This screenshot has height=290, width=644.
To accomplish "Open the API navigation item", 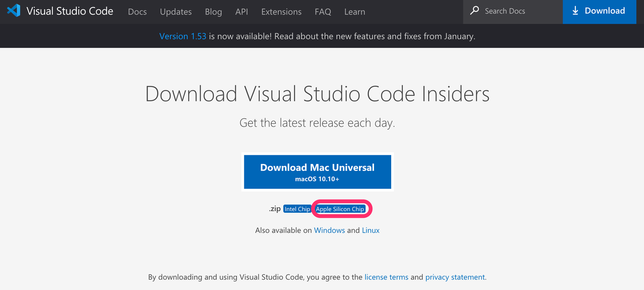I will [242, 11].
